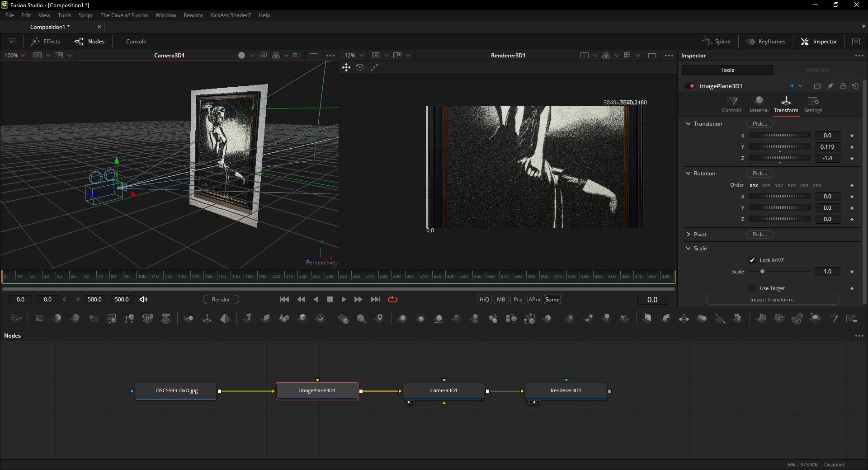The height and width of the screenshot is (470, 868).
Task: Expand right layout options dropdown button
Action: click(x=856, y=41)
